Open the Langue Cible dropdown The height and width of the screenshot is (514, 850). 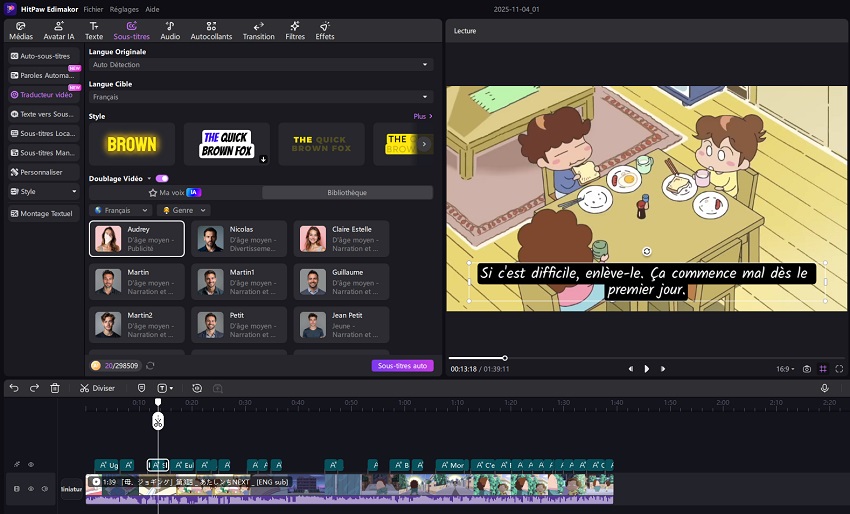[x=261, y=97]
